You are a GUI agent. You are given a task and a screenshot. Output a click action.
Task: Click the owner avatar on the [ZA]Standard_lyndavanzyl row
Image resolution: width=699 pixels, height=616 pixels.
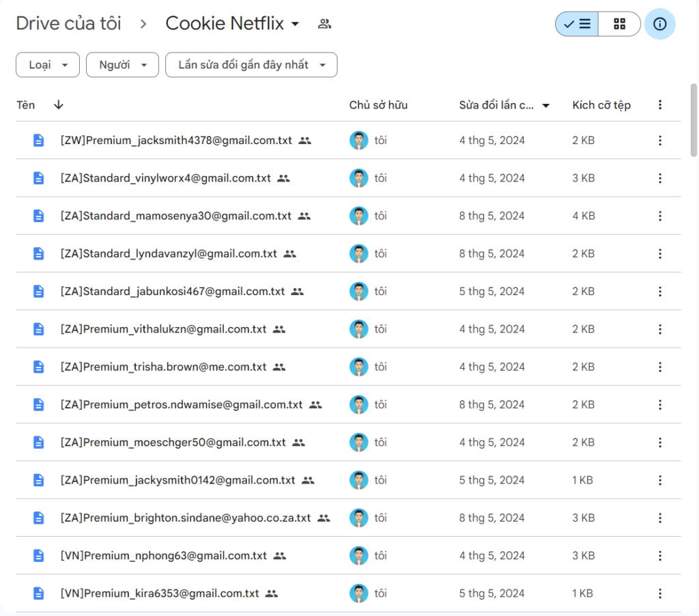pyautogui.click(x=358, y=254)
